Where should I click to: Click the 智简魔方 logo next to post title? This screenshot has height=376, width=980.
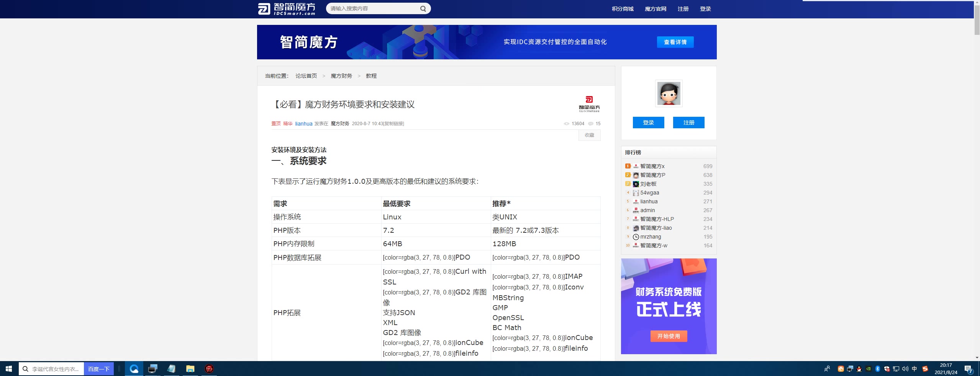[x=589, y=104]
